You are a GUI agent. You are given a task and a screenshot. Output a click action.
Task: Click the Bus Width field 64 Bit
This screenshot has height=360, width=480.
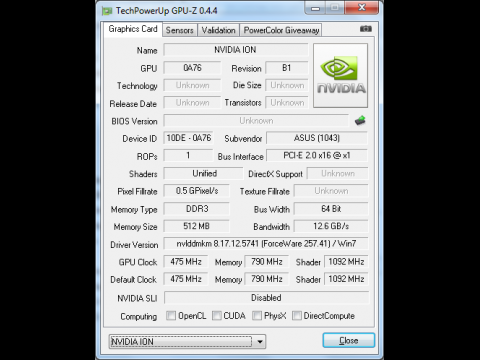pos(331,209)
